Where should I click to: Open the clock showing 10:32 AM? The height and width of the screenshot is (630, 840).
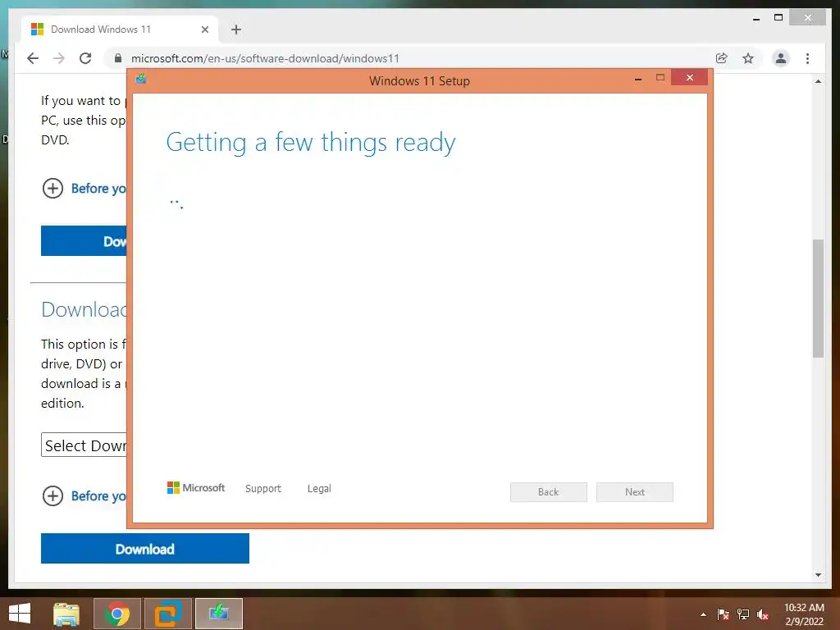click(x=804, y=614)
